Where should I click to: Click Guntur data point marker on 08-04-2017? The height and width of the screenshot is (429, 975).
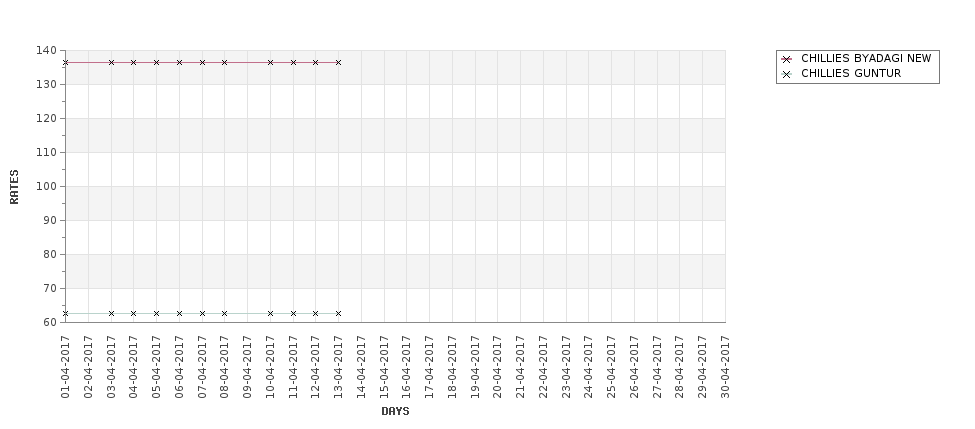pyautogui.click(x=224, y=313)
